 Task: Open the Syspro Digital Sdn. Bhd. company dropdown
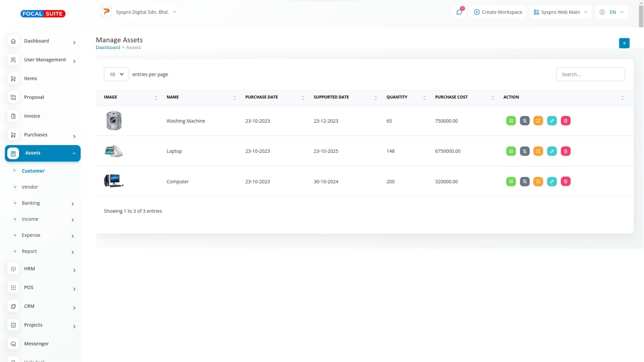tap(139, 12)
